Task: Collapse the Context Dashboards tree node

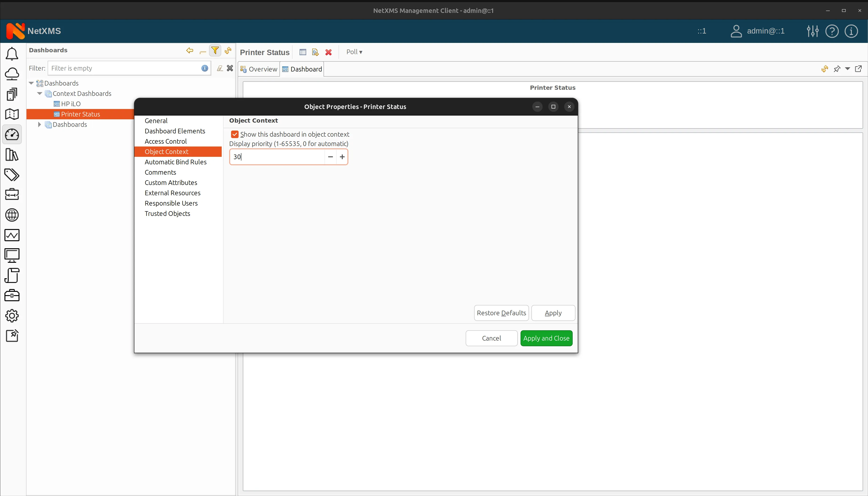Action: tap(40, 93)
